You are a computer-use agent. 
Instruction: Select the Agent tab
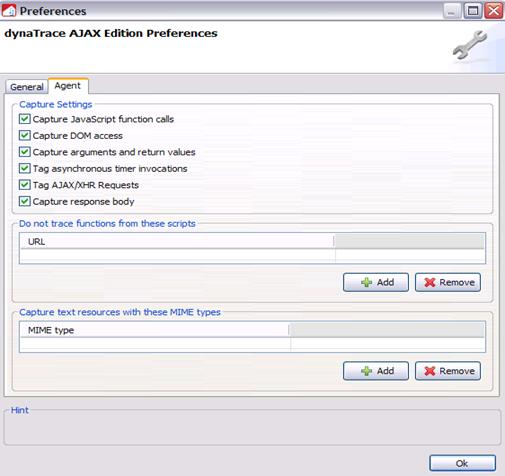coord(68,86)
